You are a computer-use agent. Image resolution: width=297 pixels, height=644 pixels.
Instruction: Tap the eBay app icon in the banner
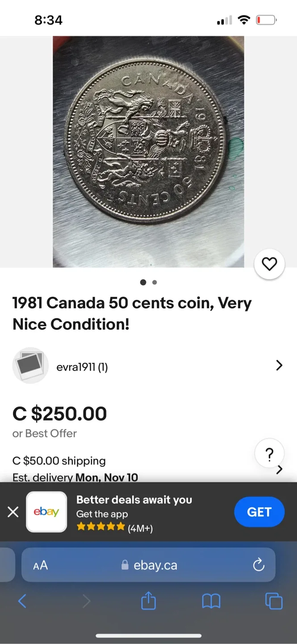[x=46, y=512]
